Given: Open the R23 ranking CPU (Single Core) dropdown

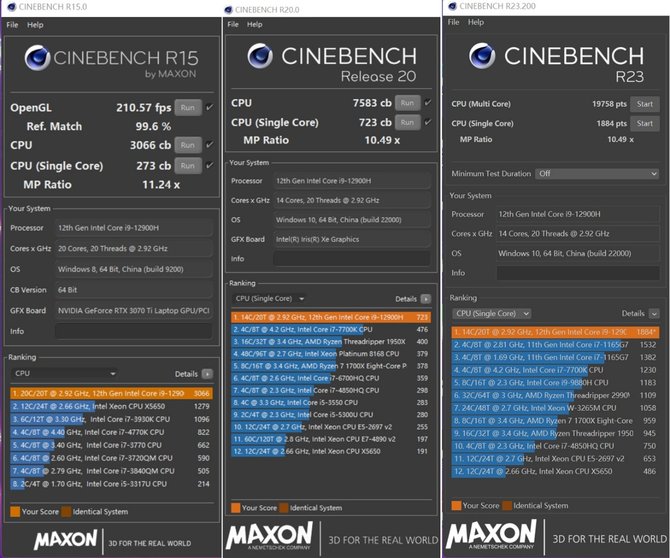Looking at the screenshot, I should point(491,313).
